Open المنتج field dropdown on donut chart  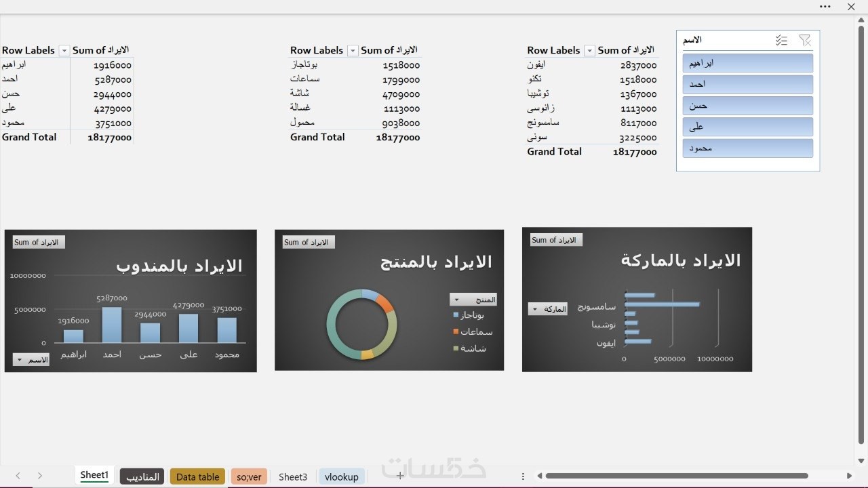(x=473, y=300)
